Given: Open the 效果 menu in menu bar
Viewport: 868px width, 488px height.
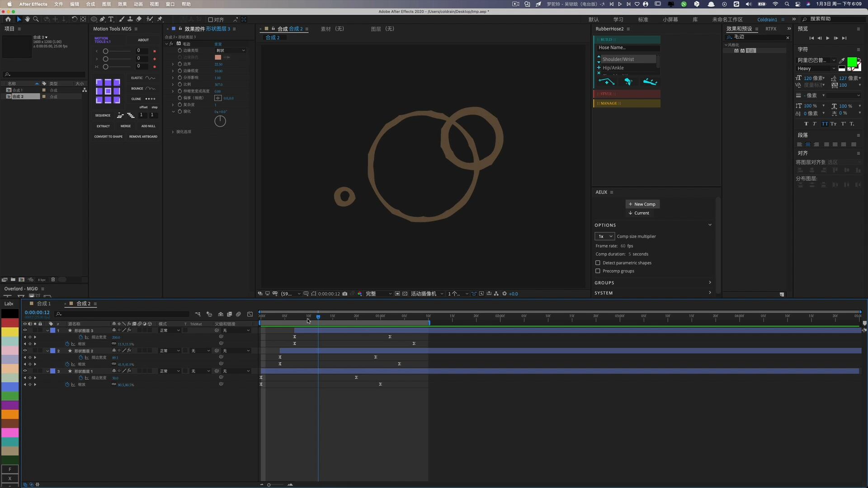Looking at the screenshot, I should click(123, 4).
